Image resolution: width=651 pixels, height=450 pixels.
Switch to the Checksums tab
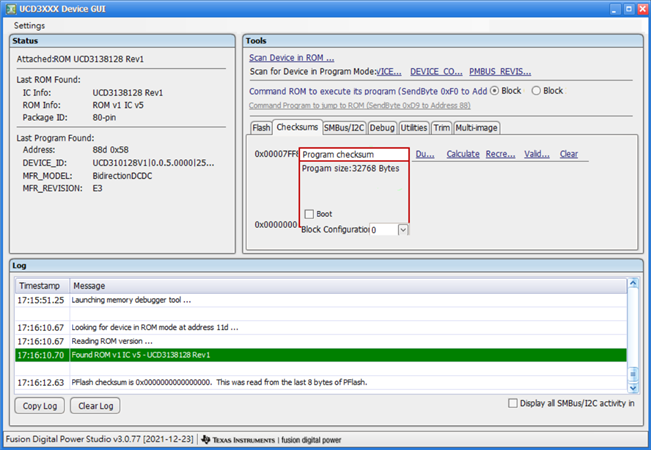pyautogui.click(x=297, y=127)
